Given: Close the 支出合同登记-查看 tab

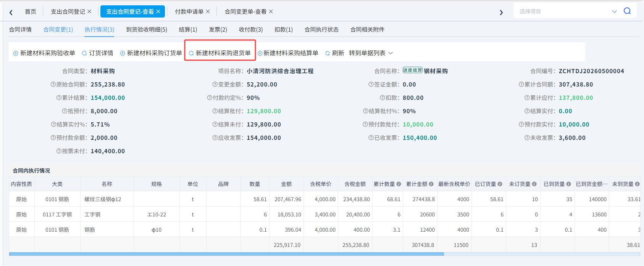Looking at the screenshot, I should pos(158,11).
